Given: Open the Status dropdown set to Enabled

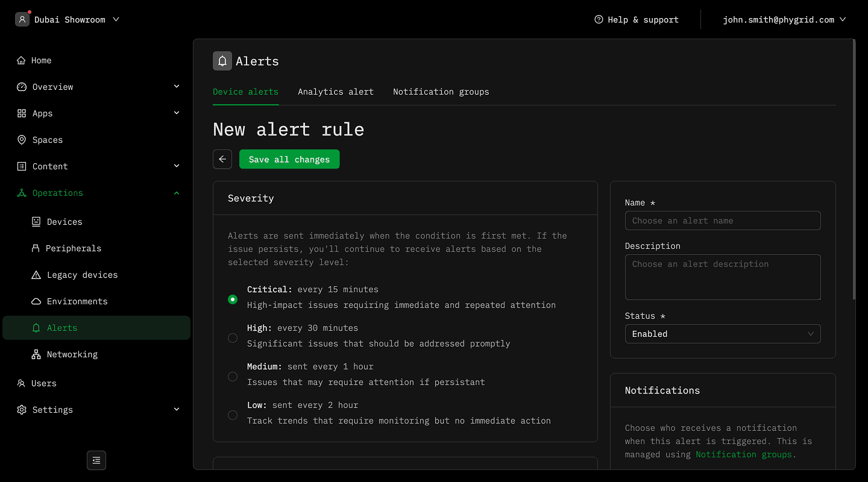Looking at the screenshot, I should (722, 334).
